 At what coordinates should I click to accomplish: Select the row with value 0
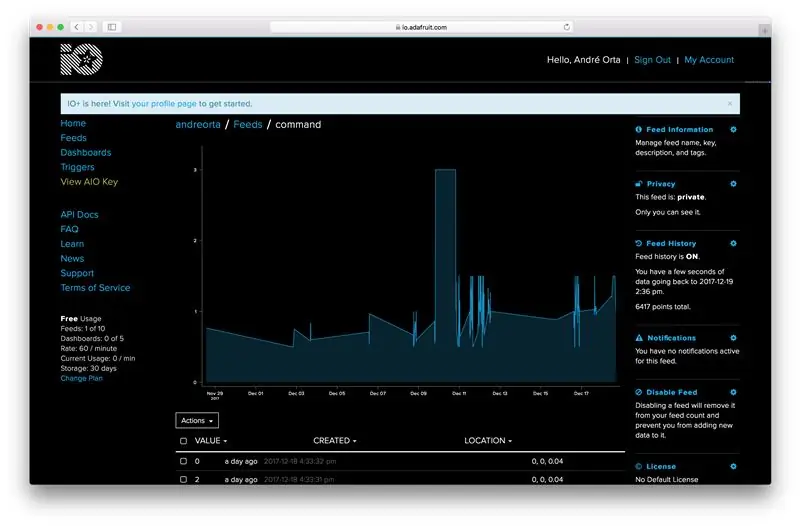click(x=184, y=461)
